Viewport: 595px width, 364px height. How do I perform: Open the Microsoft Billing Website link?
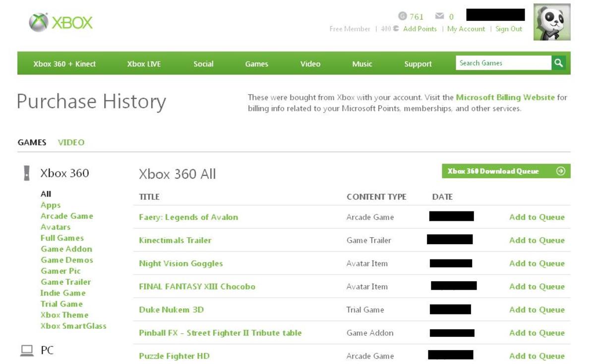(505, 97)
